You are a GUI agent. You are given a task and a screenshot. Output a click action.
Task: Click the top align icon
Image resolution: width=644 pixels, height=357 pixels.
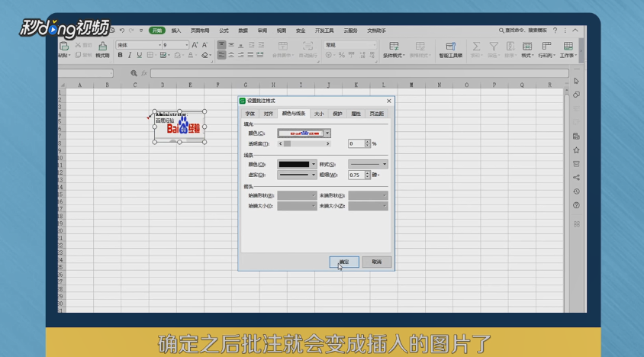pos(221,45)
